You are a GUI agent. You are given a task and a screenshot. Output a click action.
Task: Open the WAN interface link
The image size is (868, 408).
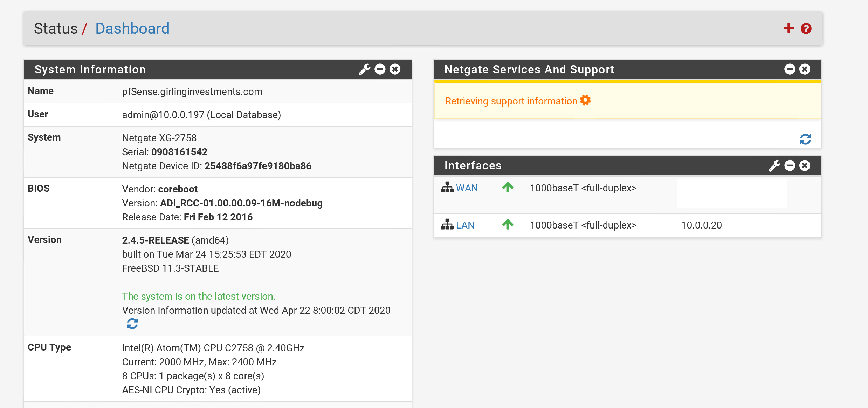pyautogui.click(x=467, y=188)
